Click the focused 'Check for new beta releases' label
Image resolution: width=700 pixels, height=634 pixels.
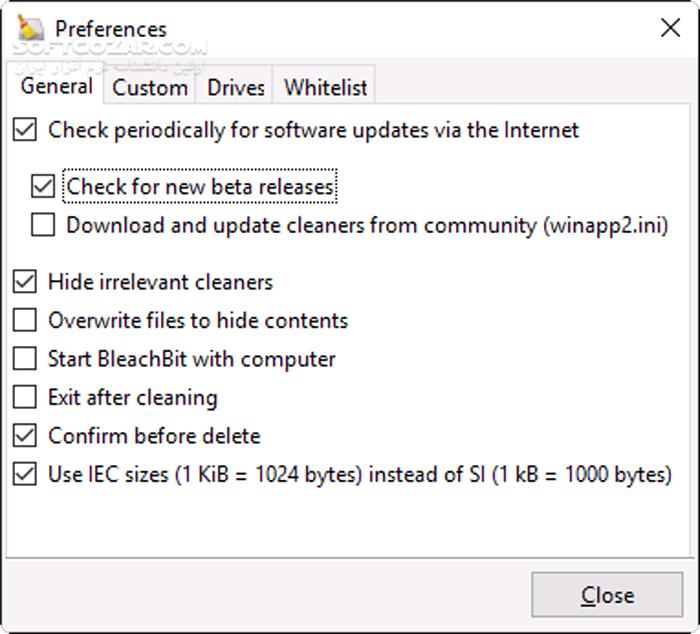coord(200,186)
